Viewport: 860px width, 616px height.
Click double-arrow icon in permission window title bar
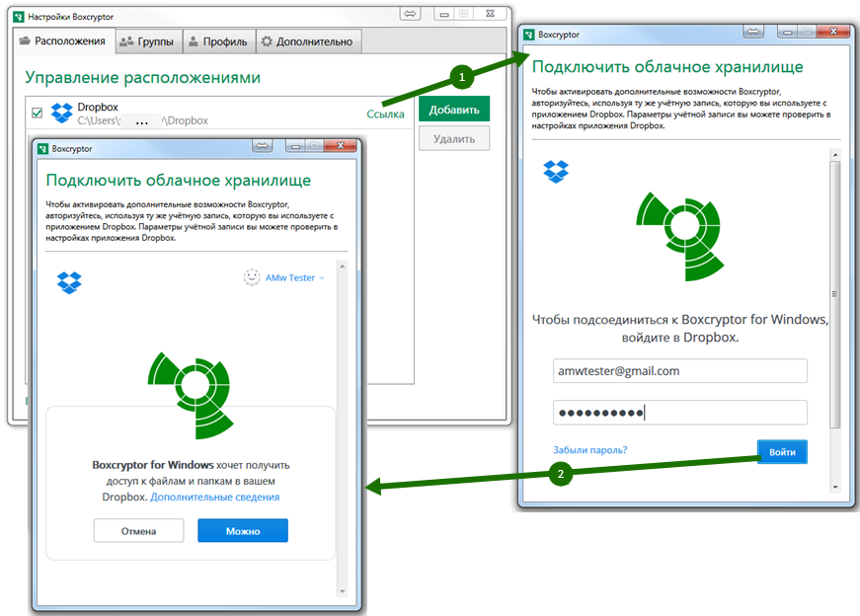(263, 146)
